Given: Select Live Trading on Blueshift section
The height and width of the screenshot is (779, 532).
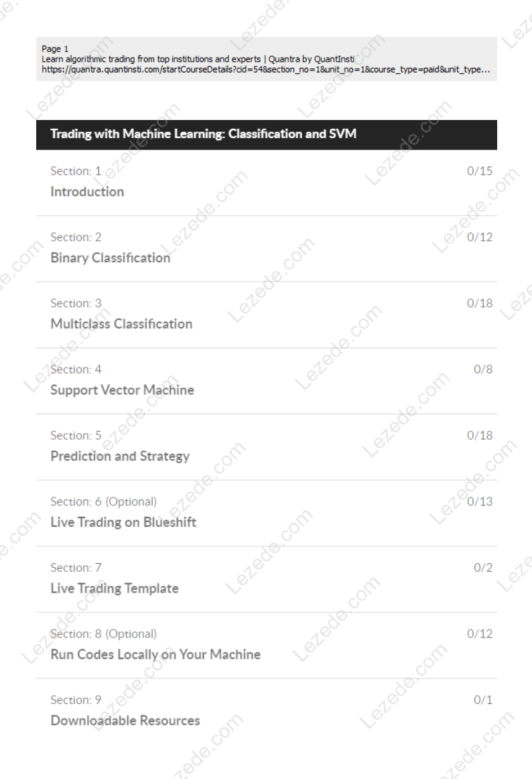Looking at the screenshot, I should click(x=266, y=513).
